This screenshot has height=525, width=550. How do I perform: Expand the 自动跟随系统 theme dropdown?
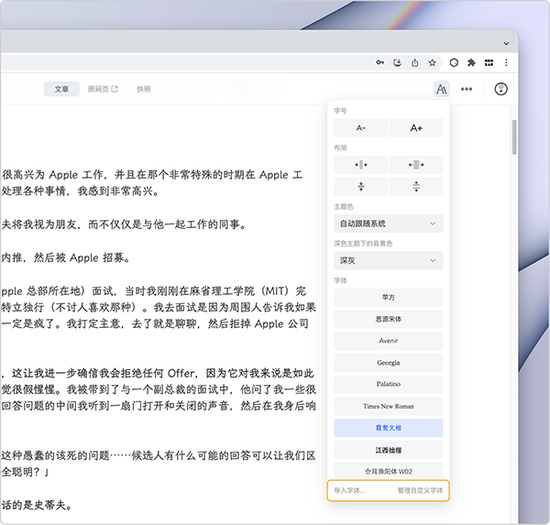click(x=388, y=223)
